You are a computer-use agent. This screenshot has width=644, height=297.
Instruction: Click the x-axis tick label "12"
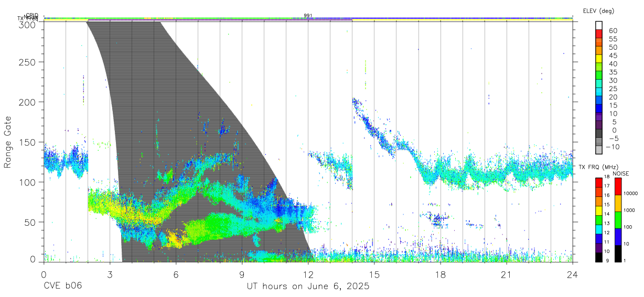click(x=308, y=274)
